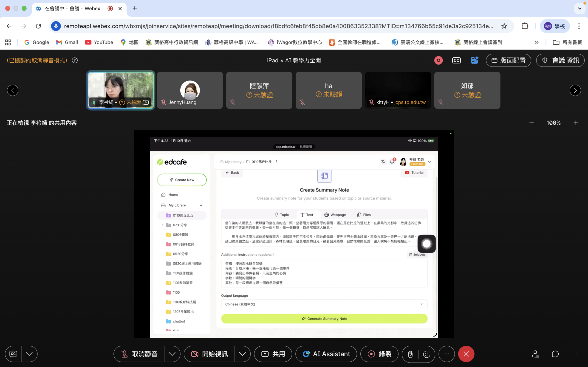
Task: Unmute with the 取消靜音 button
Action: click(x=139, y=354)
